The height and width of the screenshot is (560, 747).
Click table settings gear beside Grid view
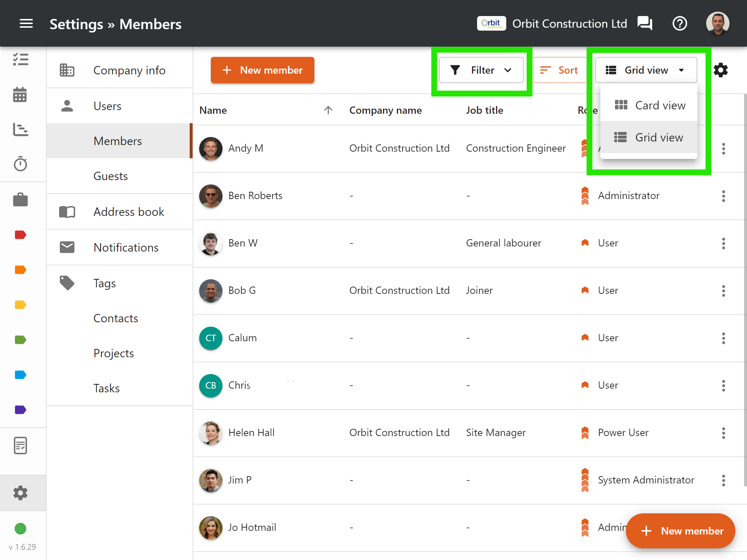pos(720,70)
